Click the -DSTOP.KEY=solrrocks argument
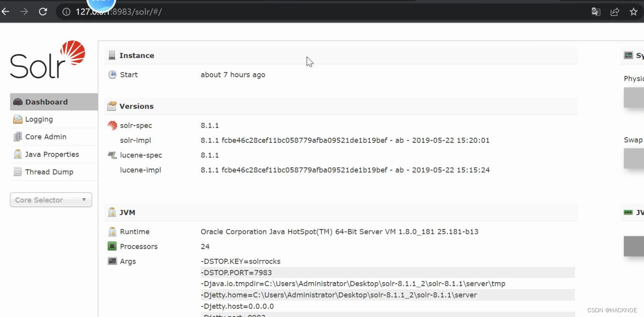The image size is (644, 317). (241, 261)
